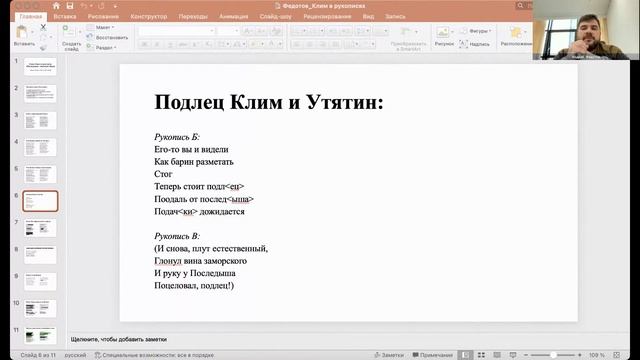Switch to the Главная ribbon tab

click(x=31, y=17)
